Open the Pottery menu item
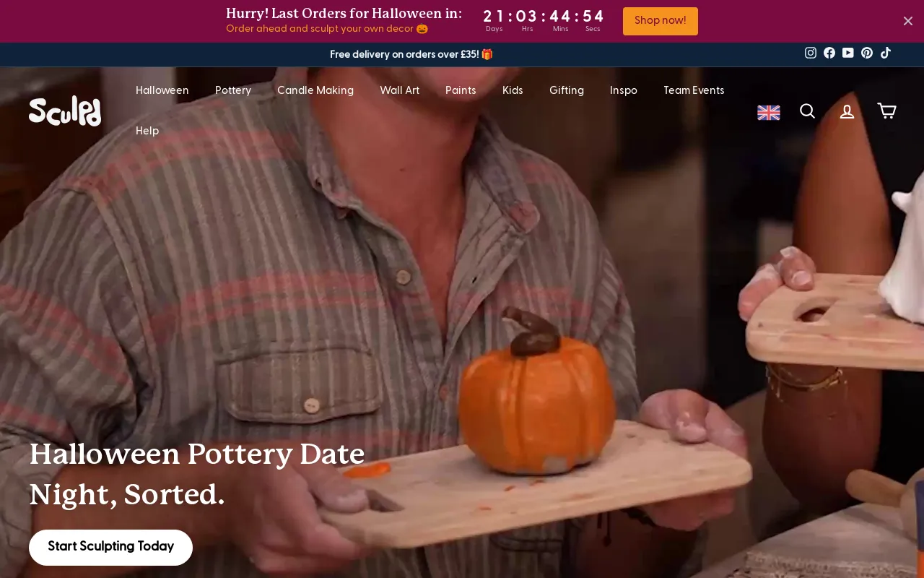The image size is (924, 578). tap(233, 90)
